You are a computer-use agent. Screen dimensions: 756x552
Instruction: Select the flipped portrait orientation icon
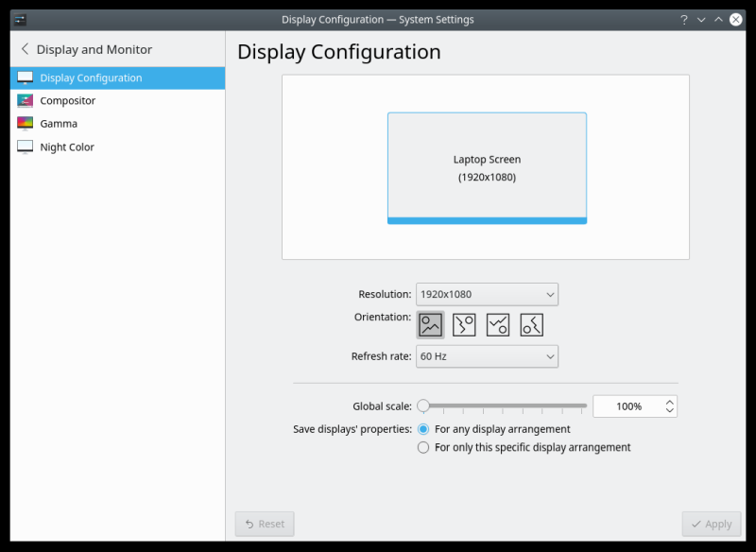531,324
